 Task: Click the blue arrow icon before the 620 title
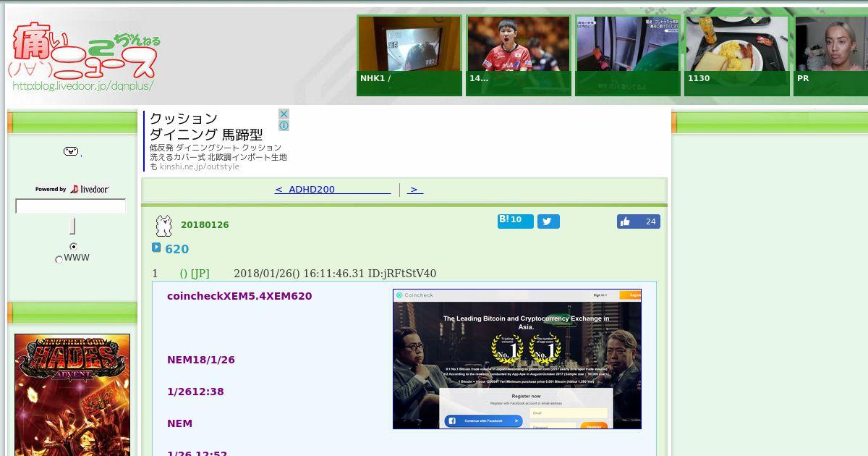pyautogui.click(x=156, y=248)
